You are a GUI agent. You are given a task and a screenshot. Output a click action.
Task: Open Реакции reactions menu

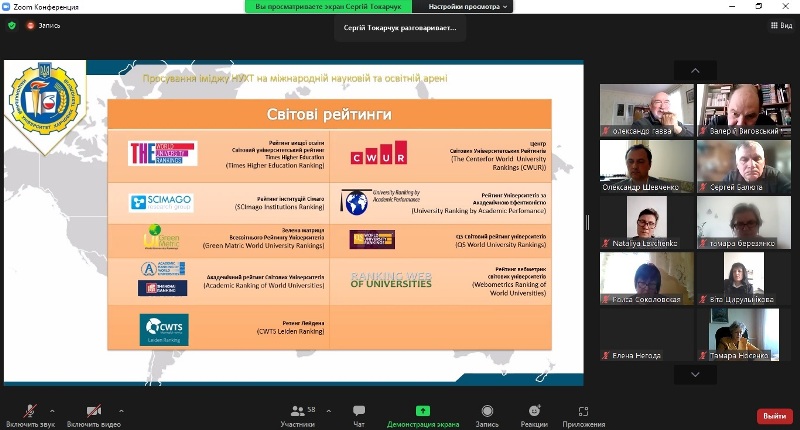pos(534,416)
